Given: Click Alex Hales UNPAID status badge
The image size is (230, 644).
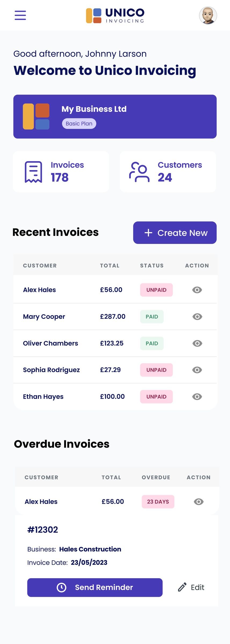Looking at the screenshot, I should (156, 290).
